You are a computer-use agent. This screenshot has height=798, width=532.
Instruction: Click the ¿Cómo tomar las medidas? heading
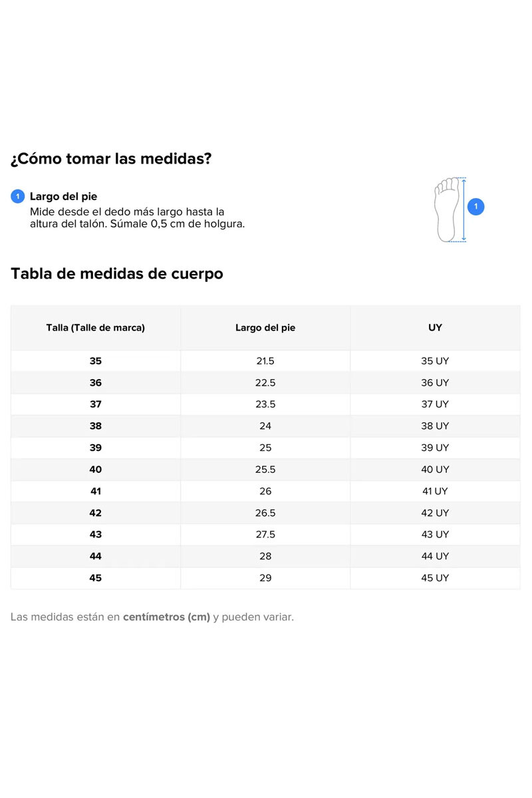tap(111, 160)
